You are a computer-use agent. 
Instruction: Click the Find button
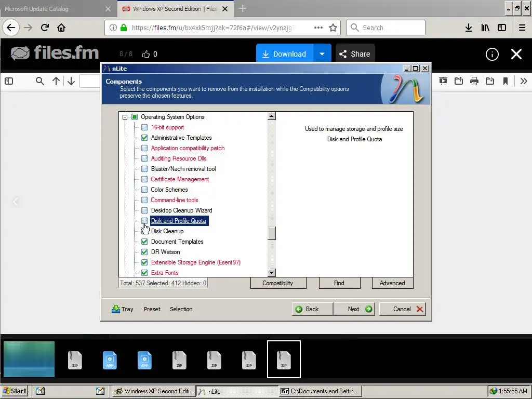[x=339, y=283]
